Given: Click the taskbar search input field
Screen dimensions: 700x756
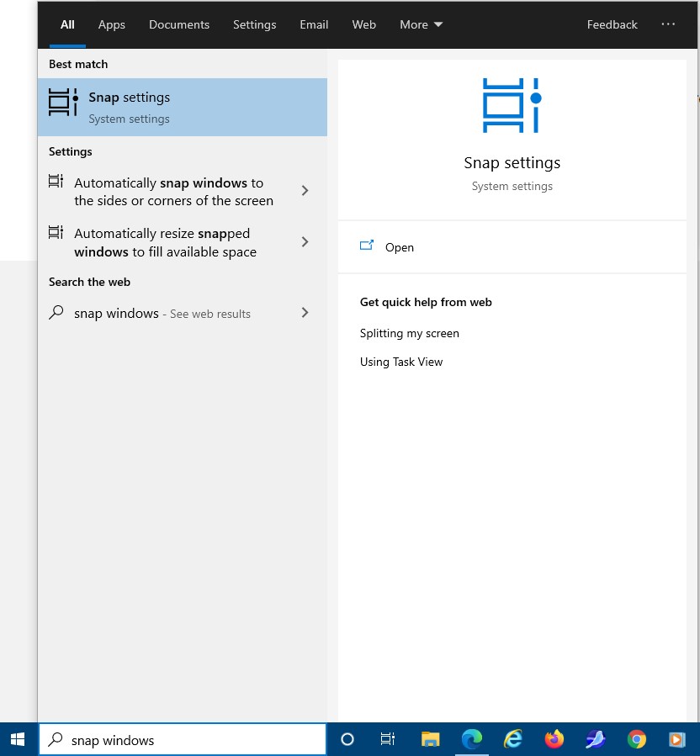Looking at the screenshot, I should [183, 740].
